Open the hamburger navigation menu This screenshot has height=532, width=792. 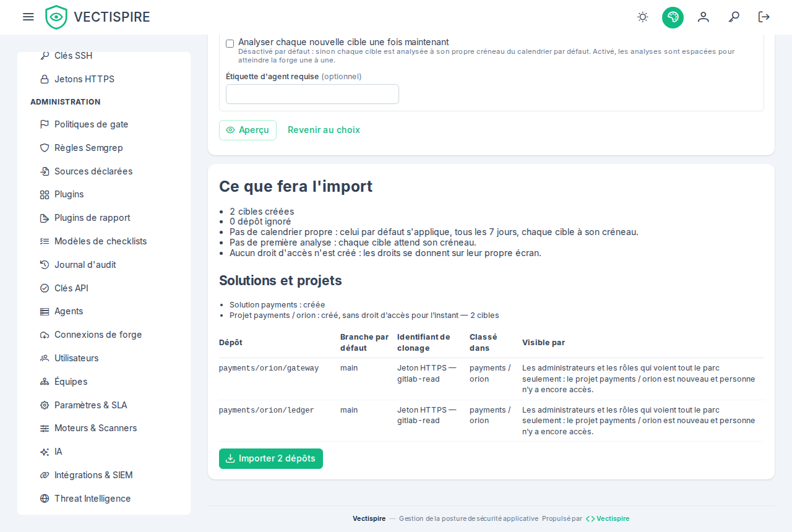click(x=28, y=17)
